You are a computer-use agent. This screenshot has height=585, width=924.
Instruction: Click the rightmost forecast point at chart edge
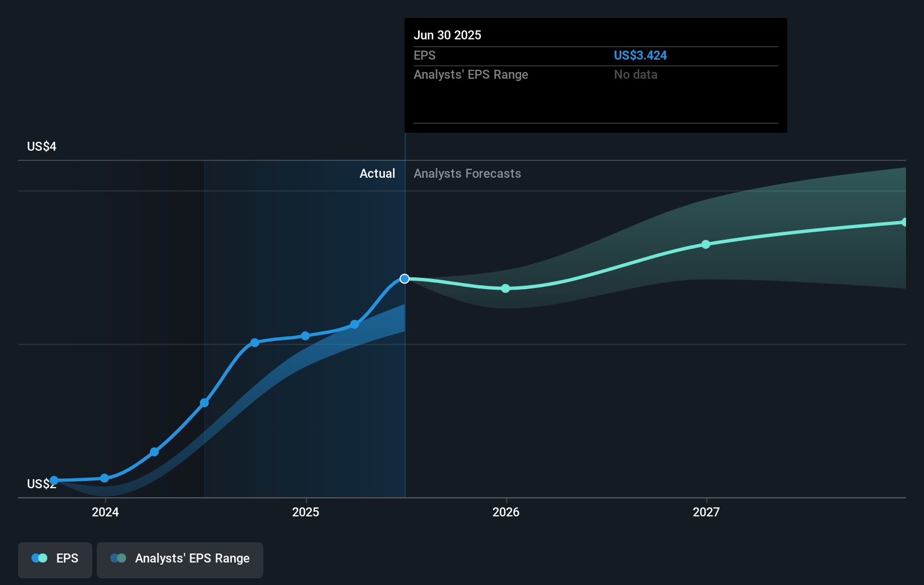tap(905, 222)
